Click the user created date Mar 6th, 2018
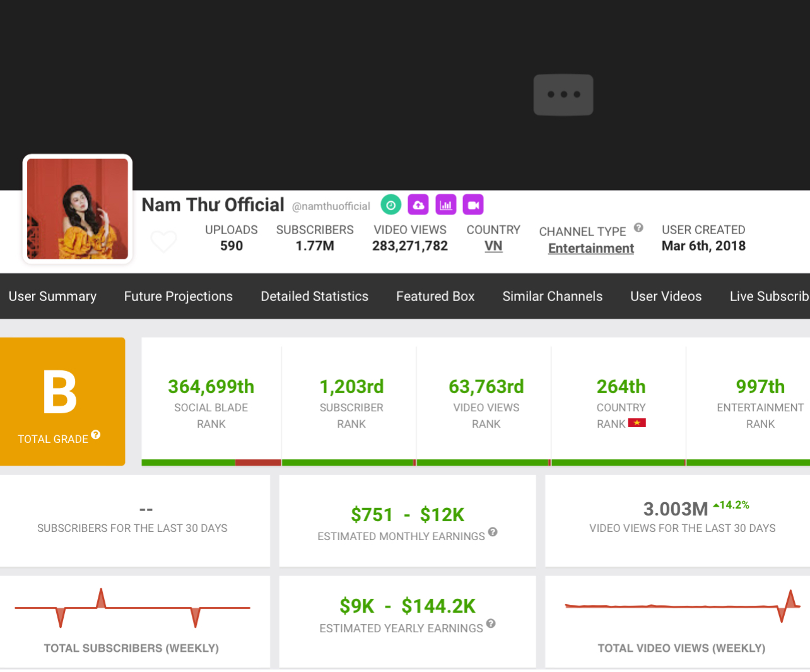 click(703, 246)
